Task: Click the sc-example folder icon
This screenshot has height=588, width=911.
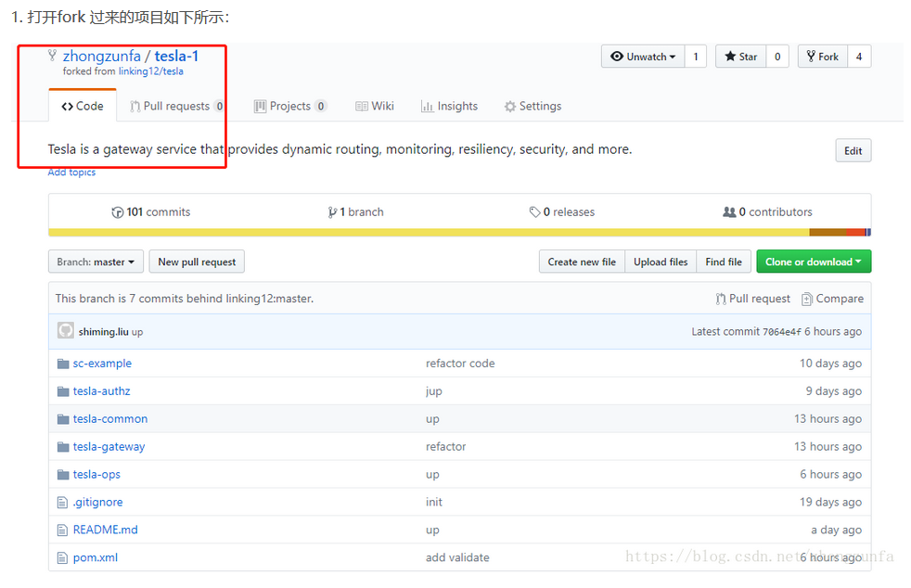Action: coord(63,364)
